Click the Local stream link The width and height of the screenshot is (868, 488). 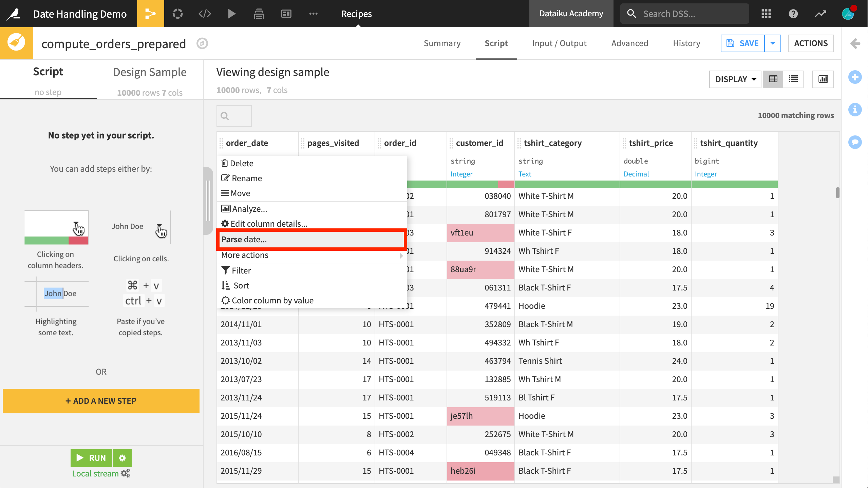(x=95, y=473)
